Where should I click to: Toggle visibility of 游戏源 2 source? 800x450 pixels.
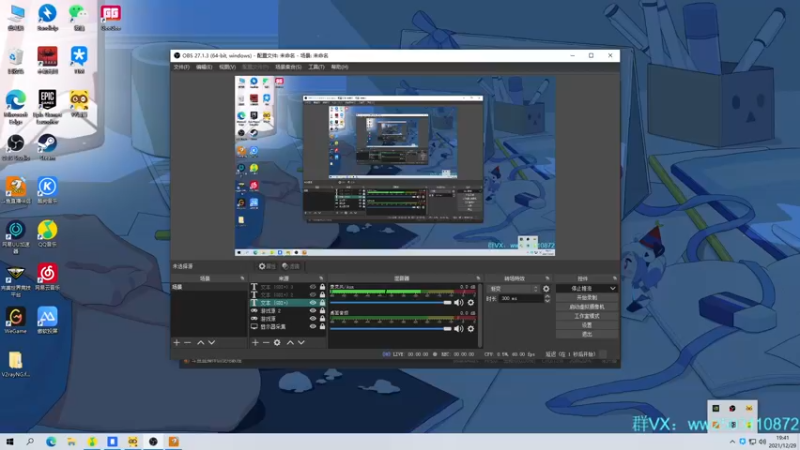point(313,310)
